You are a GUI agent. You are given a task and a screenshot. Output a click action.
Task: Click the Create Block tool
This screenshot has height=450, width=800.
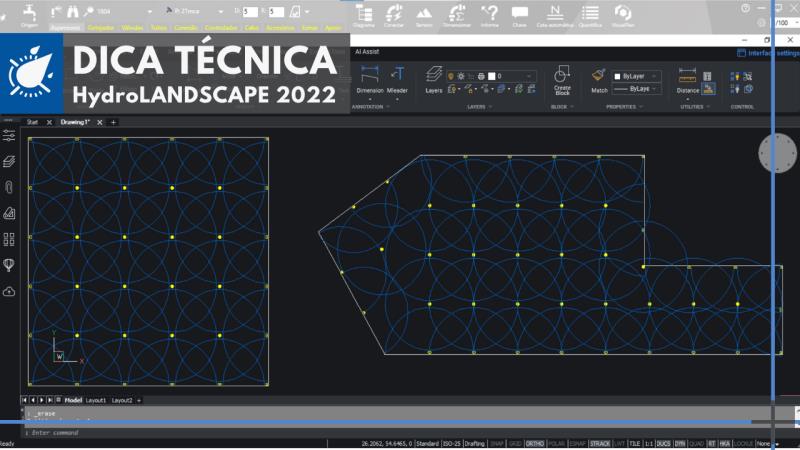click(x=562, y=81)
